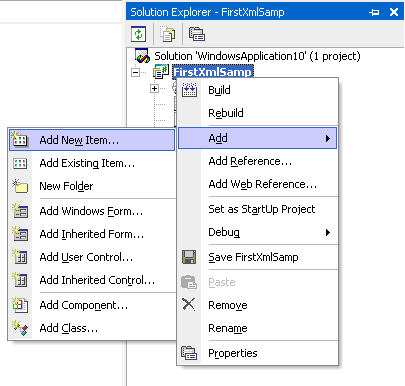Click the Add Windows Form icon
Image resolution: width=405 pixels, height=386 pixels.
(x=20, y=211)
